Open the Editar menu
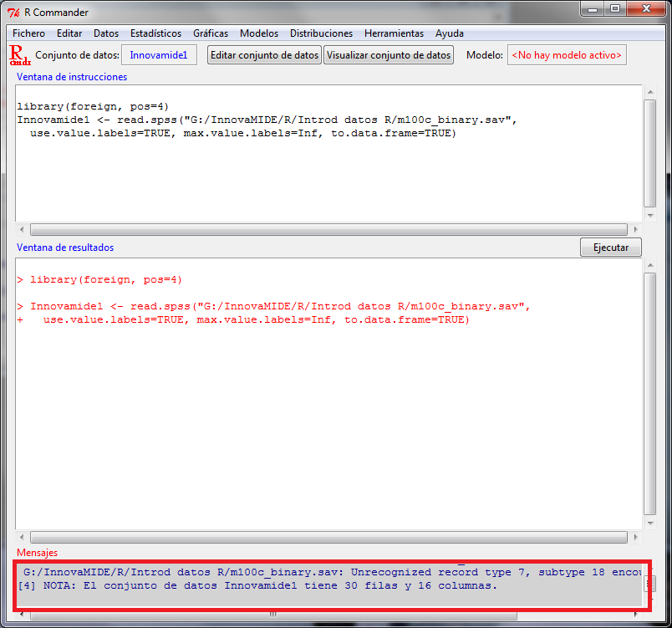Viewport: 672px width, 628px height. 69,33
